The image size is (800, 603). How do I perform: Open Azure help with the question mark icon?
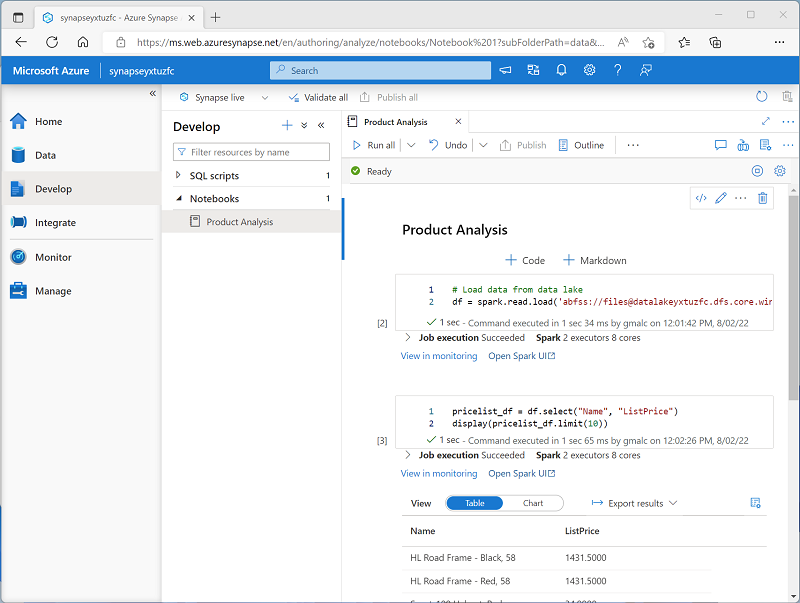[x=618, y=70]
